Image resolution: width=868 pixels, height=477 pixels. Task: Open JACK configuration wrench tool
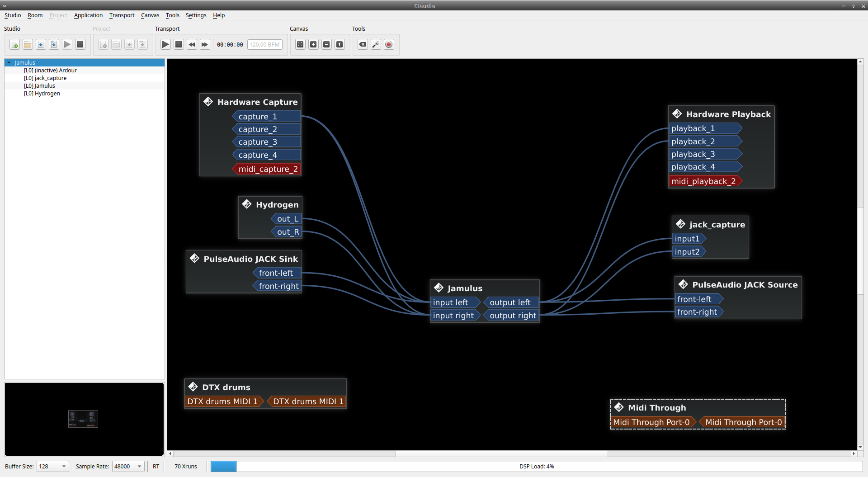tap(376, 44)
